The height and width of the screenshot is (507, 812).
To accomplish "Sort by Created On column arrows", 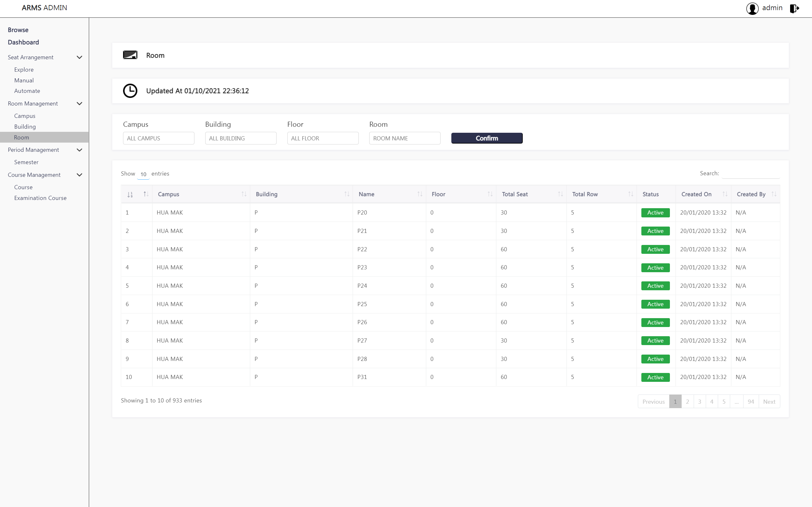I will [x=725, y=194].
